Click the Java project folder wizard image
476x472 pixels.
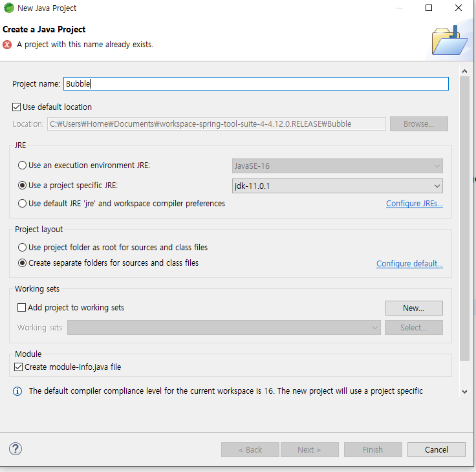point(449,40)
